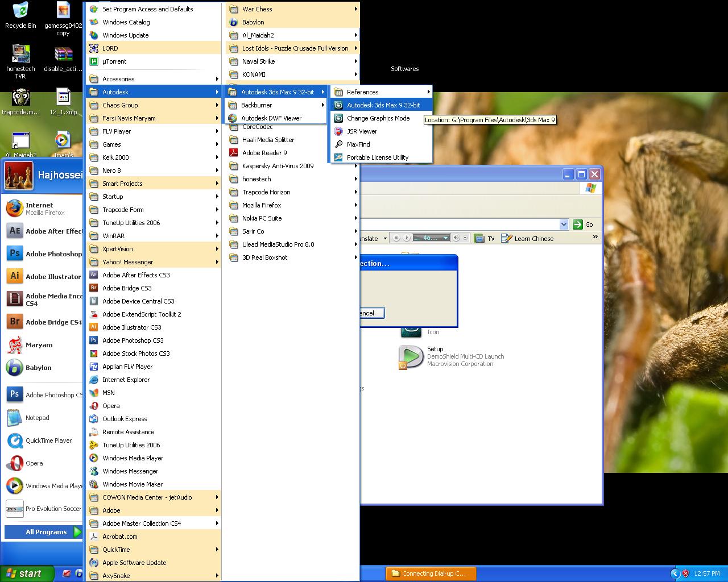Launch MaxFind utility
The width and height of the screenshot is (728, 582).
point(381,144)
